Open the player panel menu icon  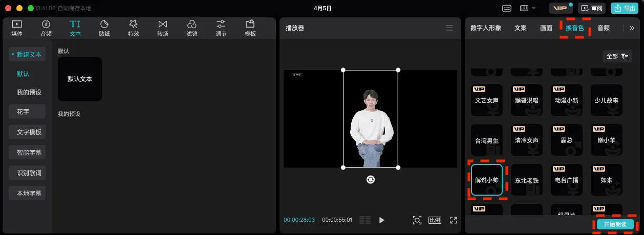point(449,28)
